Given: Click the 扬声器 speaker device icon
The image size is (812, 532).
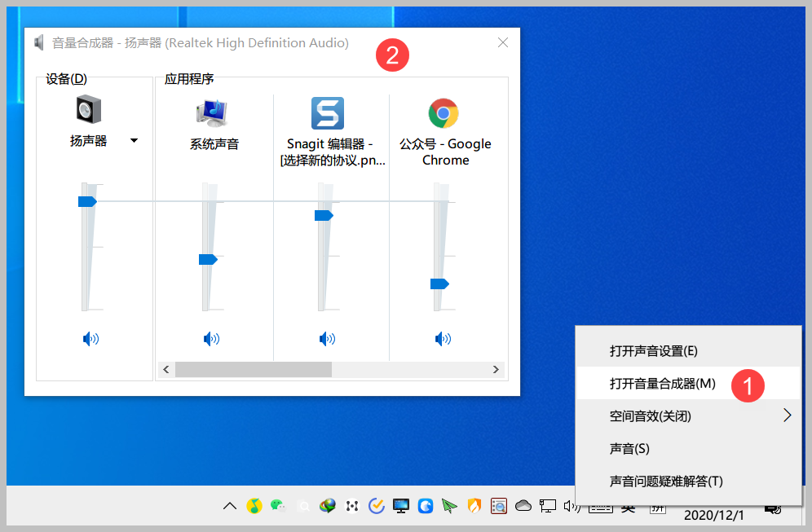Looking at the screenshot, I should click(x=87, y=108).
